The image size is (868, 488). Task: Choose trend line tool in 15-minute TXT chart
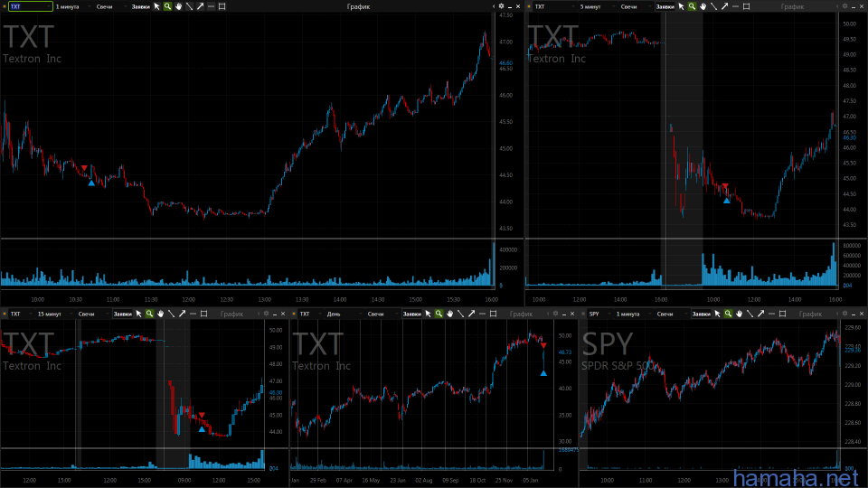[x=171, y=314]
